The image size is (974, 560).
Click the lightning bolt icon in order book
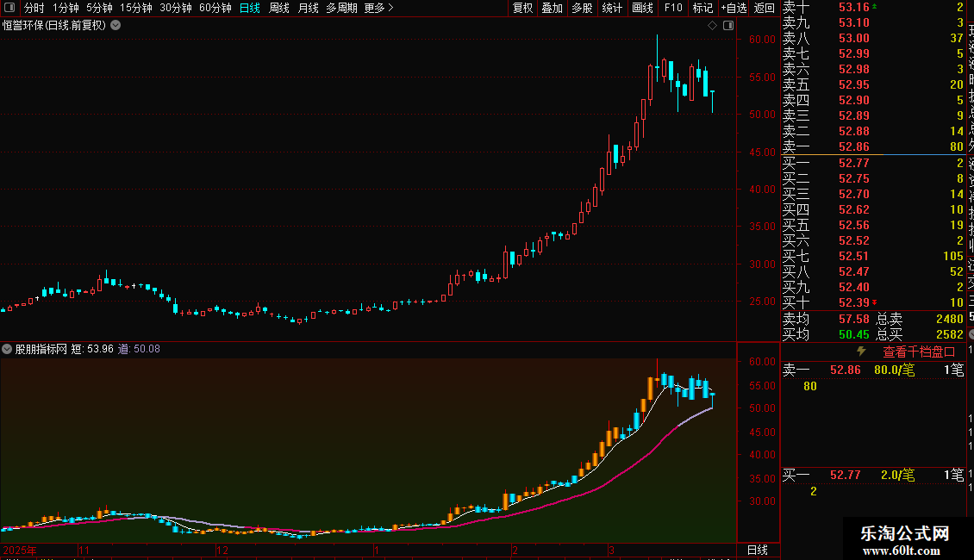[861, 351]
